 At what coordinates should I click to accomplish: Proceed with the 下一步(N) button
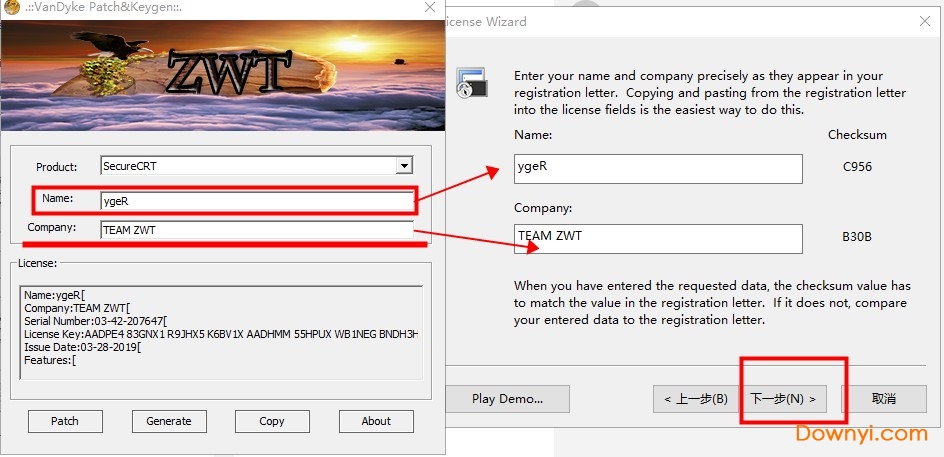(x=783, y=399)
